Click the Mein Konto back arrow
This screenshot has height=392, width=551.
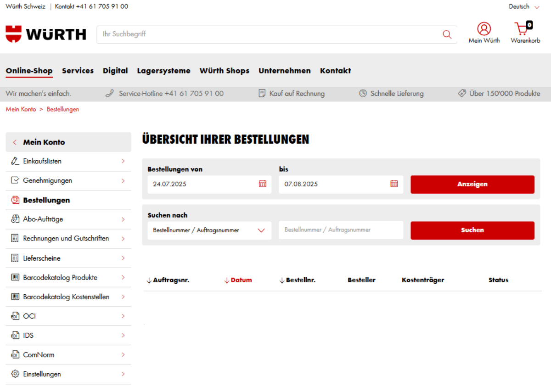click(15, 142)
